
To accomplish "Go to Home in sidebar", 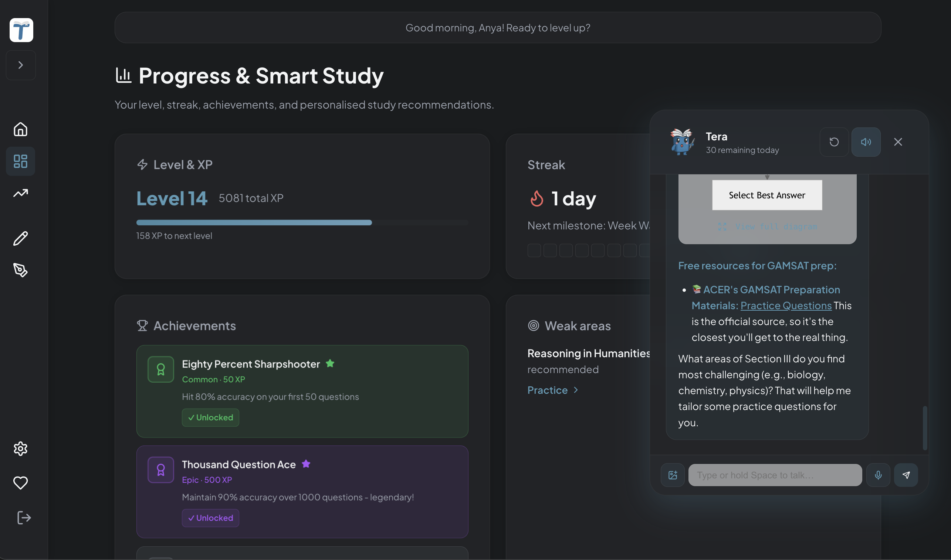I will point(20,129).
